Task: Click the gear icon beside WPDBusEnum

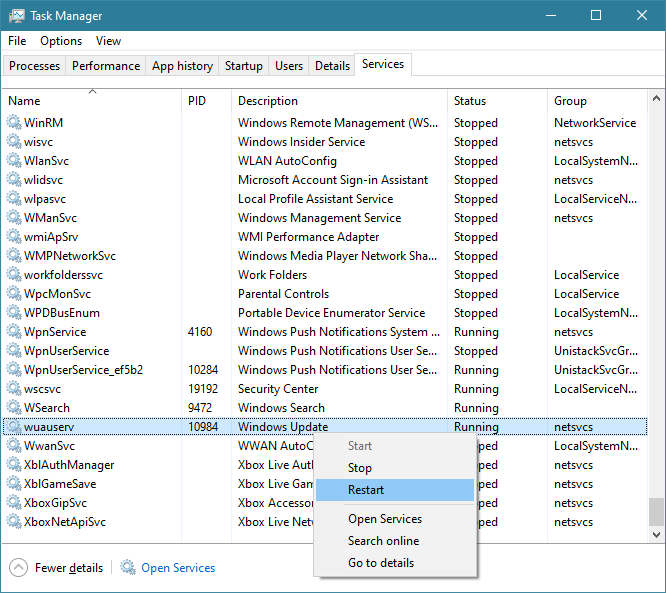Action: pyautogui.click(x=14, y=313)
